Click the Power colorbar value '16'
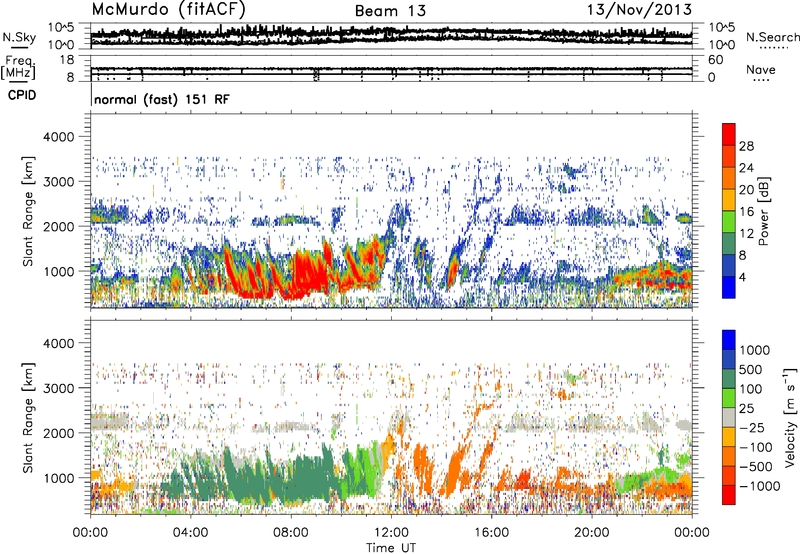Screen dimensions: 800x554 pos(746,212)
